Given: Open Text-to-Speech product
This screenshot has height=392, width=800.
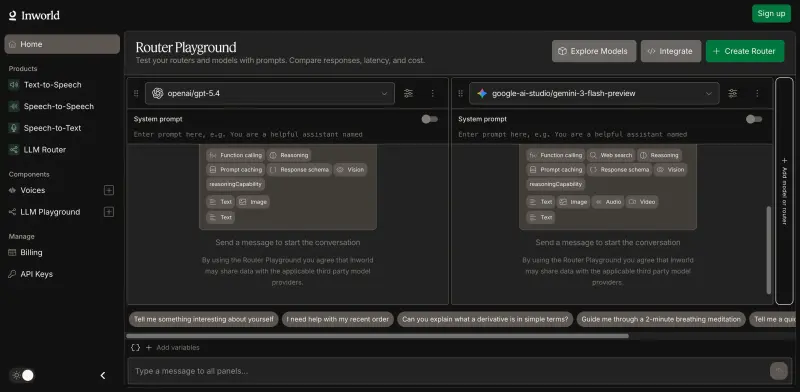Looking at the screenshot, I should 53,85.
